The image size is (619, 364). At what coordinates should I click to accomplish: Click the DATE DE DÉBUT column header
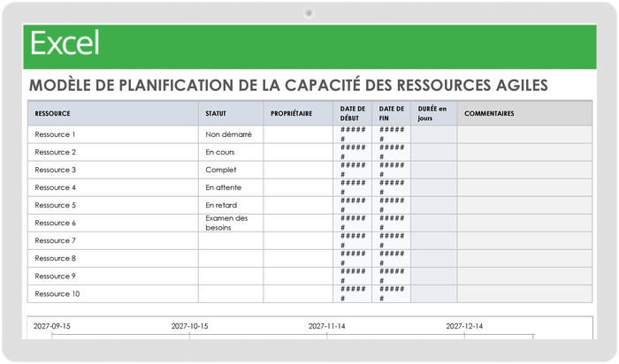tap(353, 114)
